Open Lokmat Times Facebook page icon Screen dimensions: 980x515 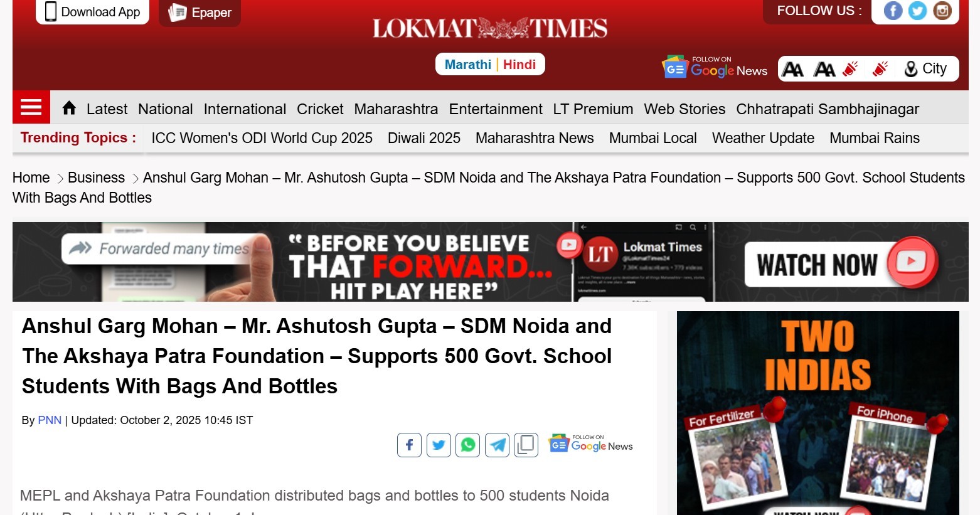[893, 11]
